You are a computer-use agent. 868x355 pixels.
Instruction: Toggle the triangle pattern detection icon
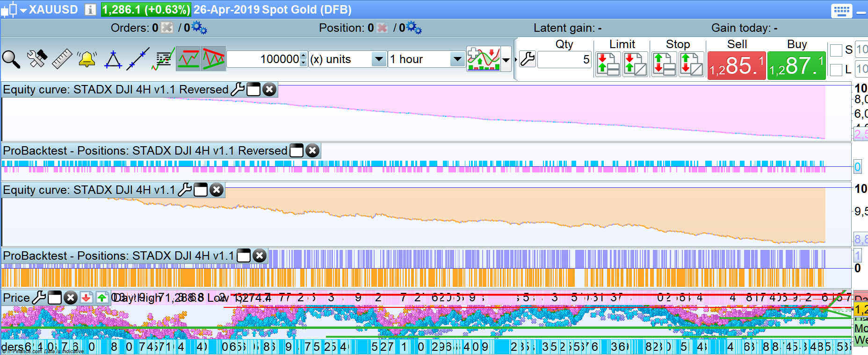214,59
